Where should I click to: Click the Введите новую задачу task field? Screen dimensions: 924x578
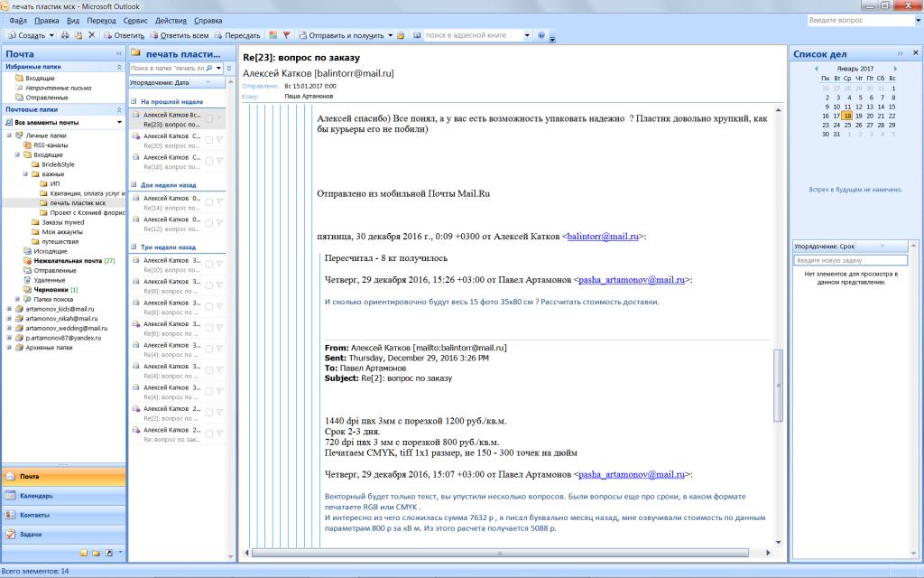(850, 260)
